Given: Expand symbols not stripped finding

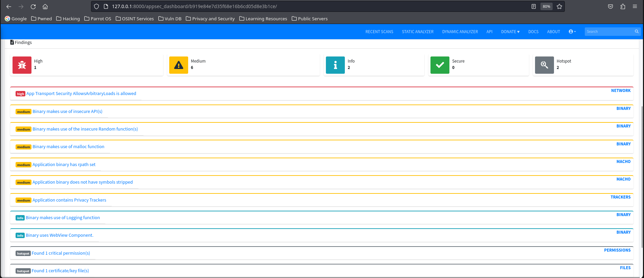Looking at the screenshot, I should click(x=83, y=182).
